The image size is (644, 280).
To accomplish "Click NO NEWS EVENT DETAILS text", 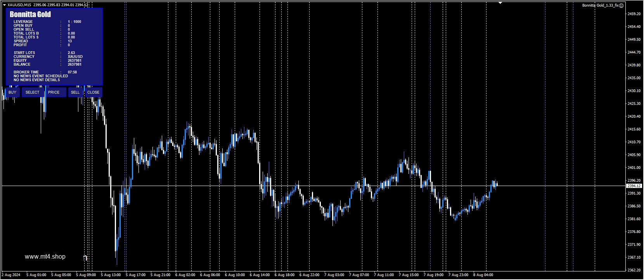I will coord(37,80).
